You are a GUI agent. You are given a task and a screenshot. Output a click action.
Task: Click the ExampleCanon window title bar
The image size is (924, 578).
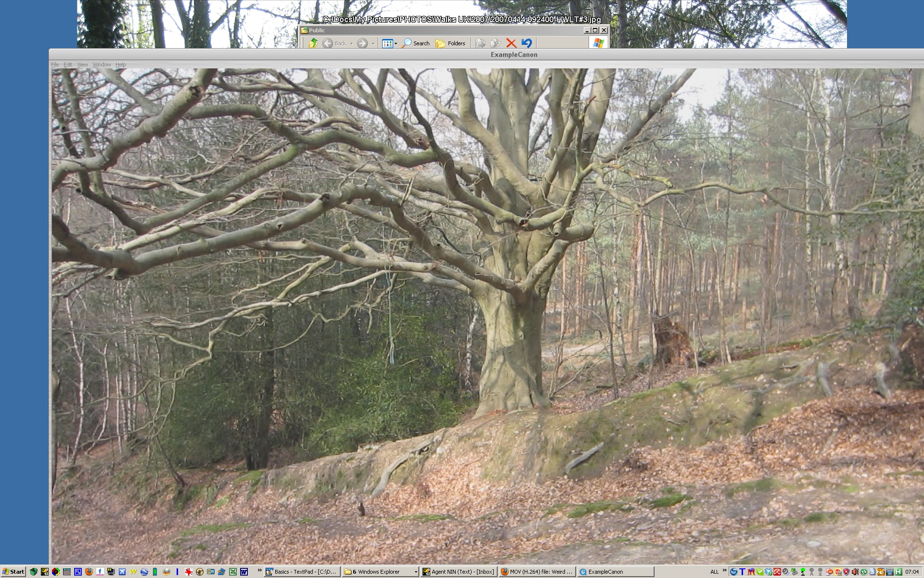coord(513,54)
